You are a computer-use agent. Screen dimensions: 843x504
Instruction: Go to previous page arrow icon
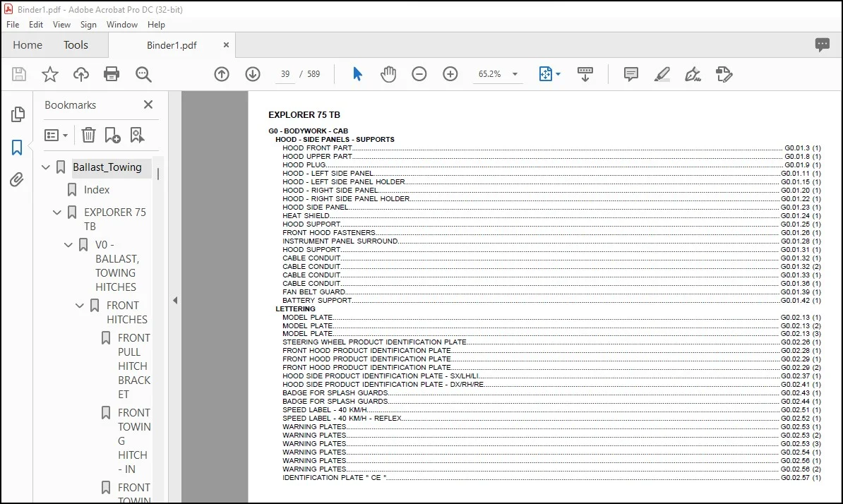click(x=222, y=74)
